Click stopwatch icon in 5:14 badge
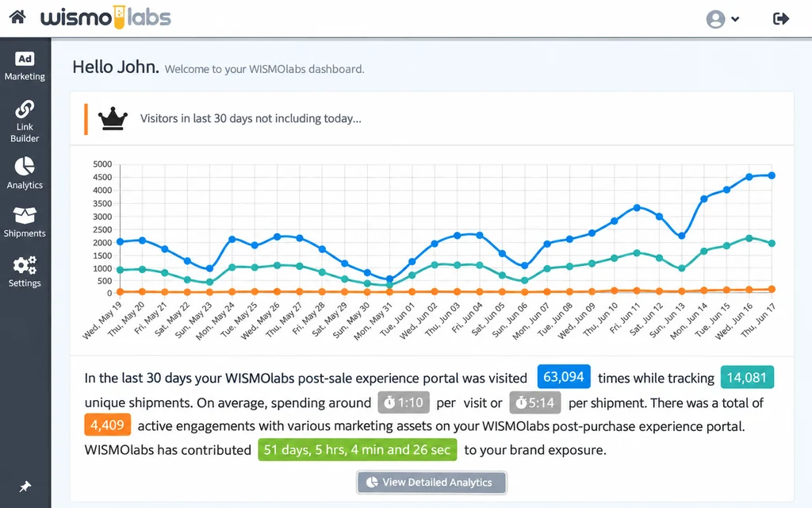Image resolution: width=812 pixels, height=508 pixels. 521,402
